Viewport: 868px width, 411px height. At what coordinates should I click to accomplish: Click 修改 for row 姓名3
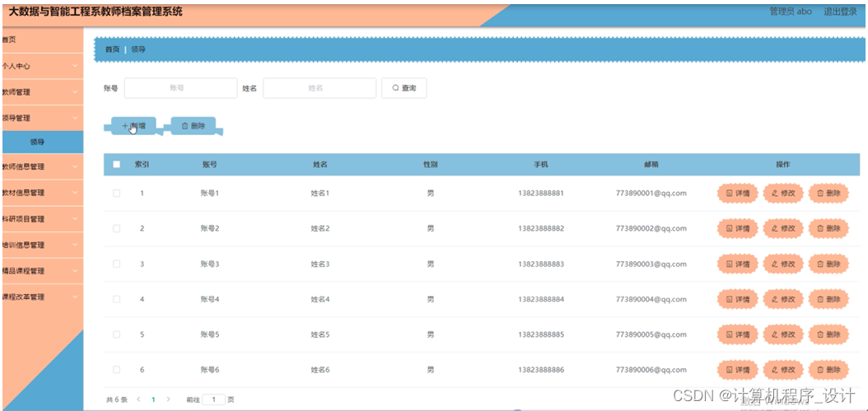pyautogui.click(x=783, y=264)
